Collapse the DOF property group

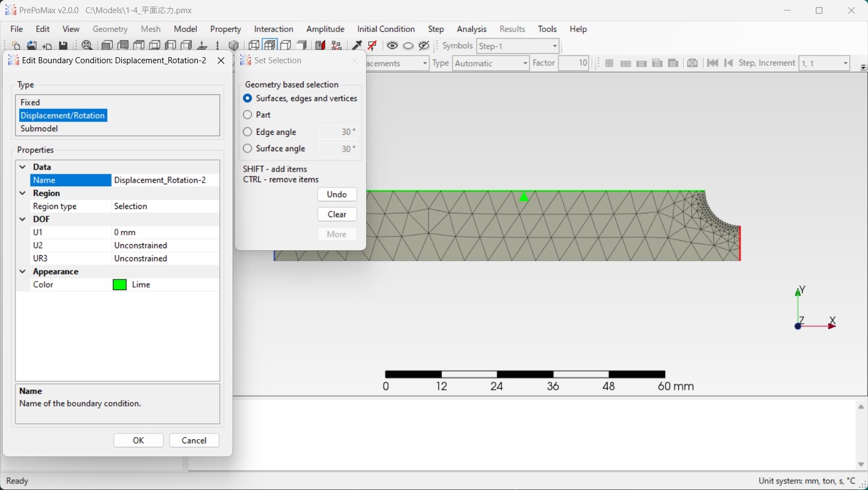(23, 219)
